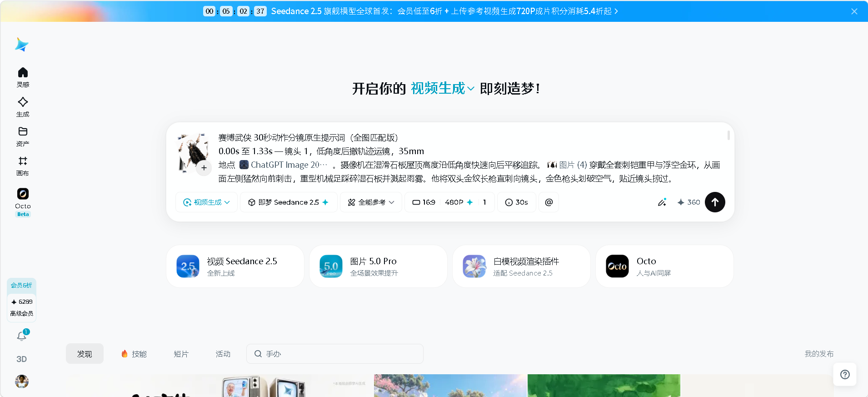Open the Octo 人与AI同屏 card

[x=664, y=266]
